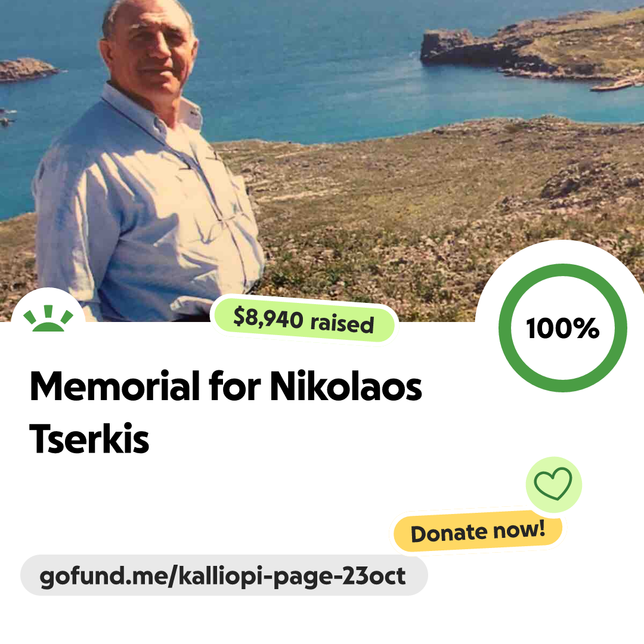This screenshot has height=644, width=644.
Task: Click the word raised in the green badge
Action: coord(342,323)
